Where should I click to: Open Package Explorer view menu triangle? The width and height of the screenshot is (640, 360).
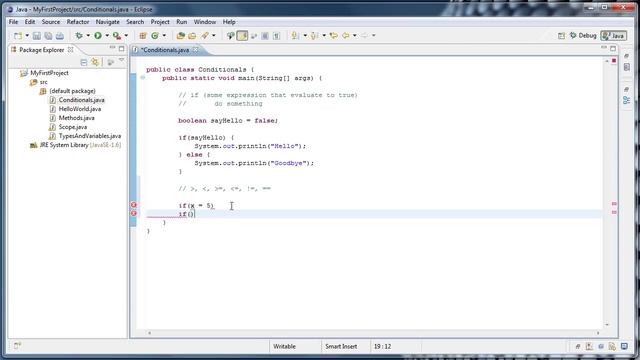121,61
